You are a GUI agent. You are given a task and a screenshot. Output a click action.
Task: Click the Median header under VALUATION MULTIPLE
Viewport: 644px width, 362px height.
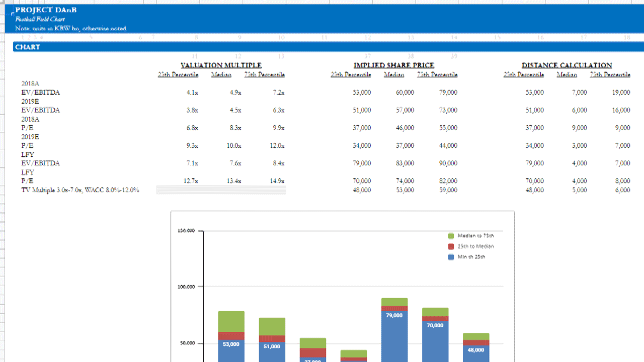(x=221, y=75)
